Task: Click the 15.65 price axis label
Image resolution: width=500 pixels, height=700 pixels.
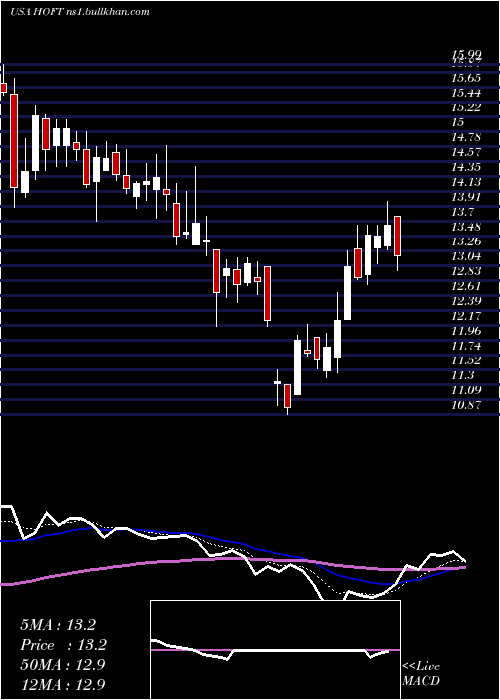Action: [466, 78]
